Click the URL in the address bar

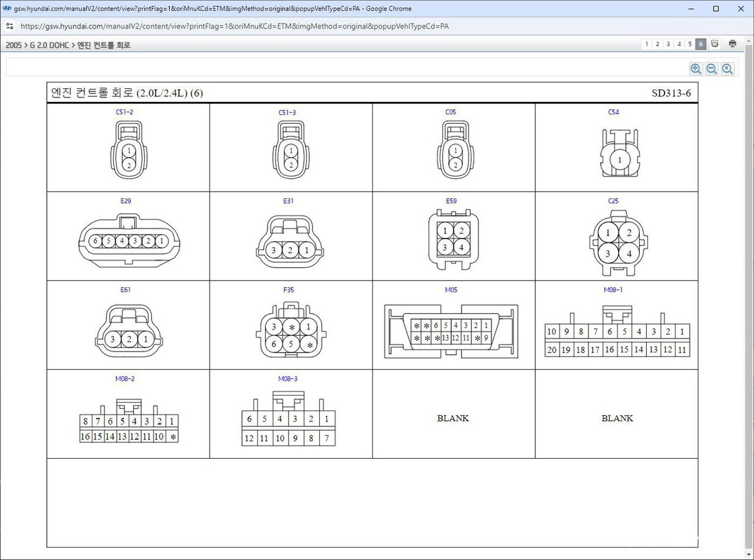coord(234,26)
